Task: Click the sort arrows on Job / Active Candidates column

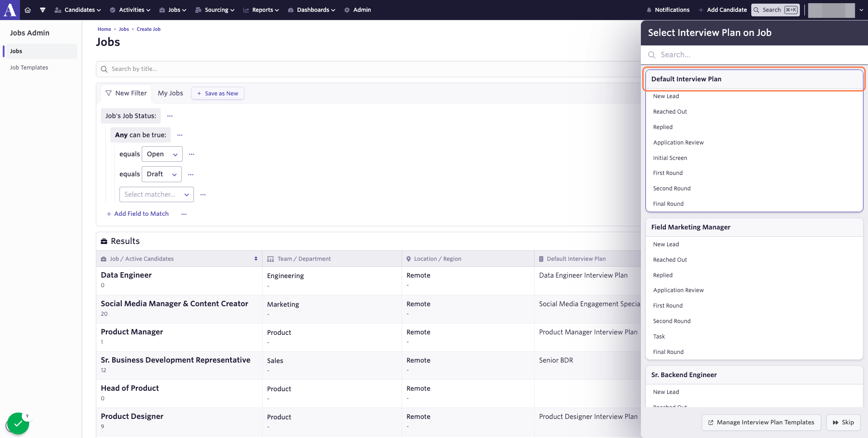Action: (x=256, y=259)
